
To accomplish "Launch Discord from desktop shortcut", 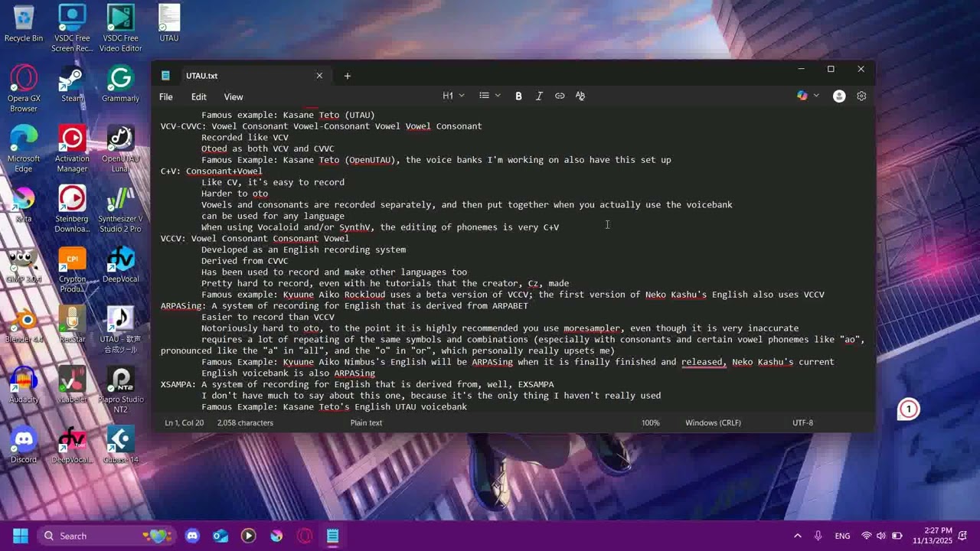I will [x=24, y=445].
